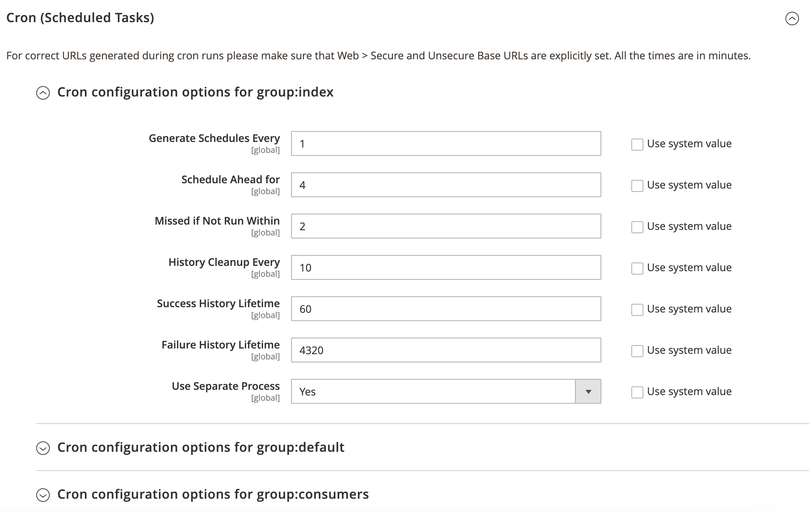Open Cron configuration options for group:consumers heading
Viewport: 812px width, 513px height.
213,494
